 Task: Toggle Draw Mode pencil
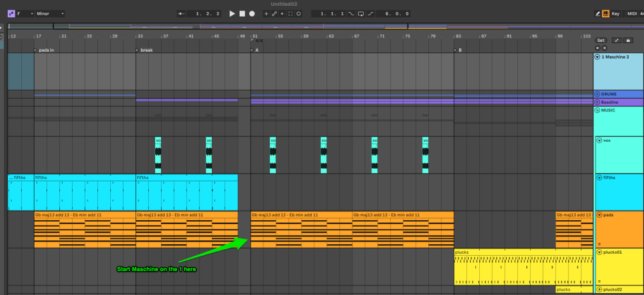click(x=597, y=14)
